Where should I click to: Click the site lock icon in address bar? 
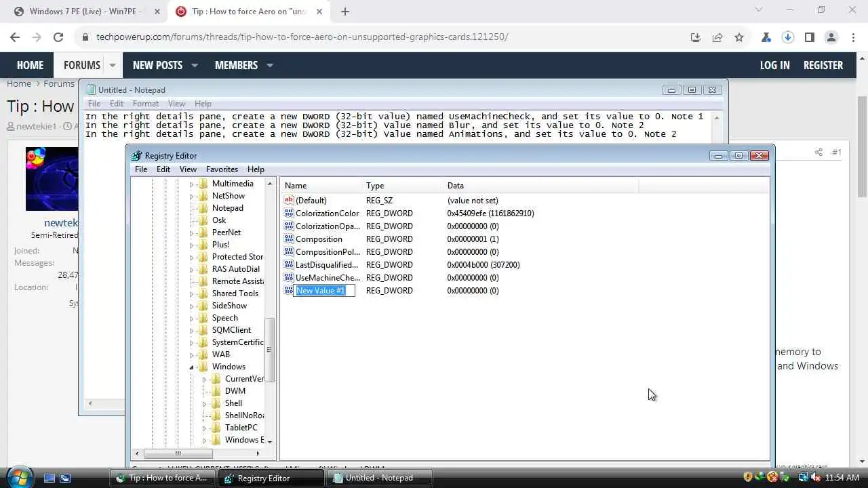pos(85,37)
